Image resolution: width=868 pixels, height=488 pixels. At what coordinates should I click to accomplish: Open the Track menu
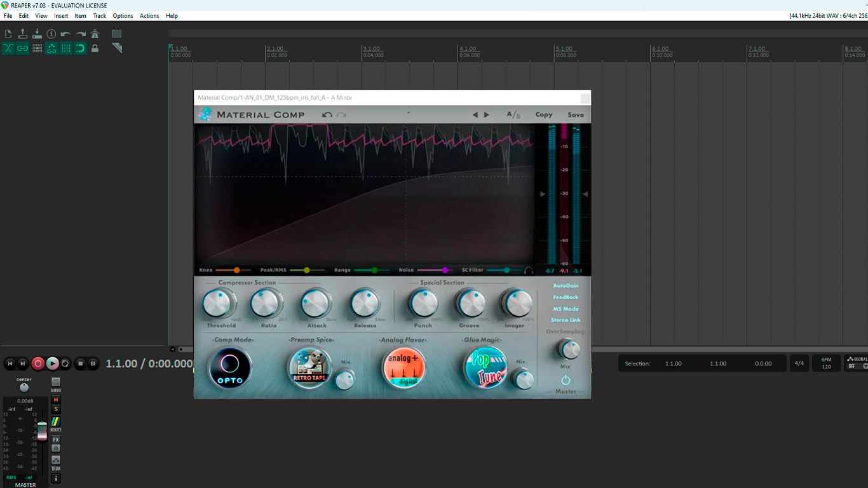(100, 16)
